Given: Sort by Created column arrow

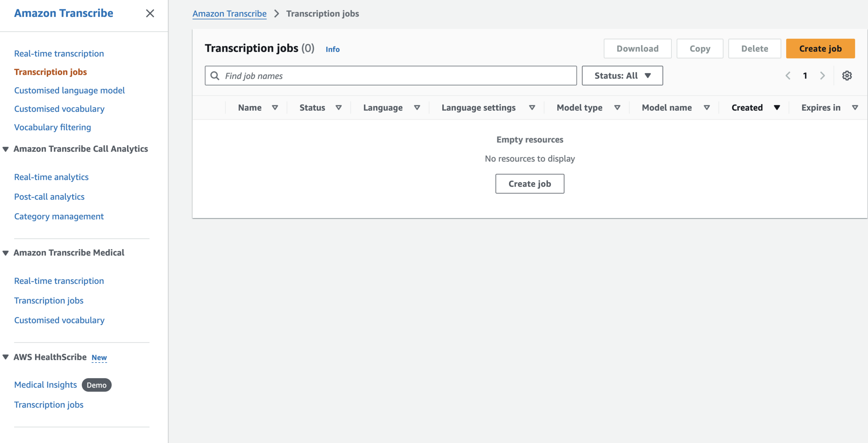Looking at the screenshot, I should 777,108.
